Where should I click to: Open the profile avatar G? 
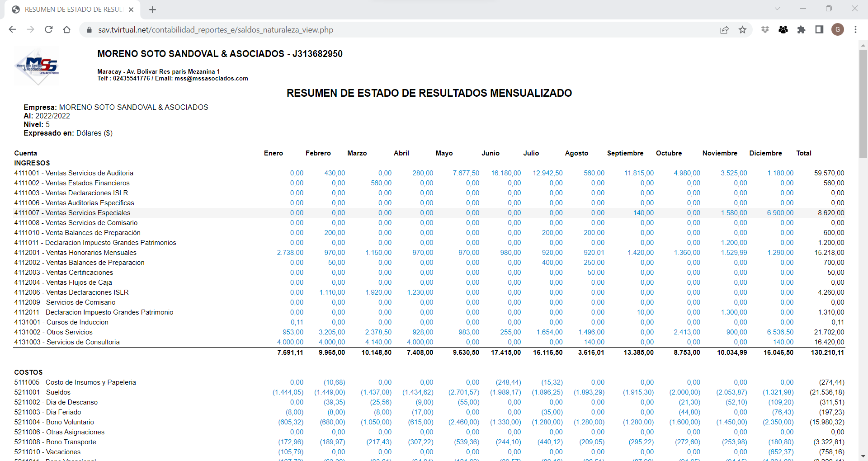838,29
